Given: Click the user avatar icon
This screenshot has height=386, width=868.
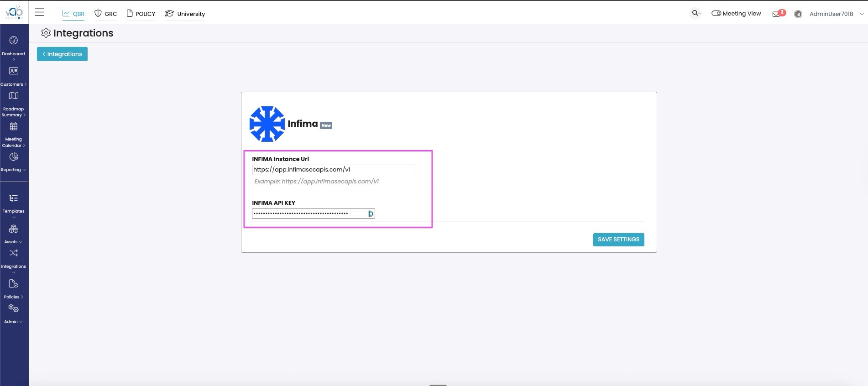Looking at the screenshot, I should [798, 14].
